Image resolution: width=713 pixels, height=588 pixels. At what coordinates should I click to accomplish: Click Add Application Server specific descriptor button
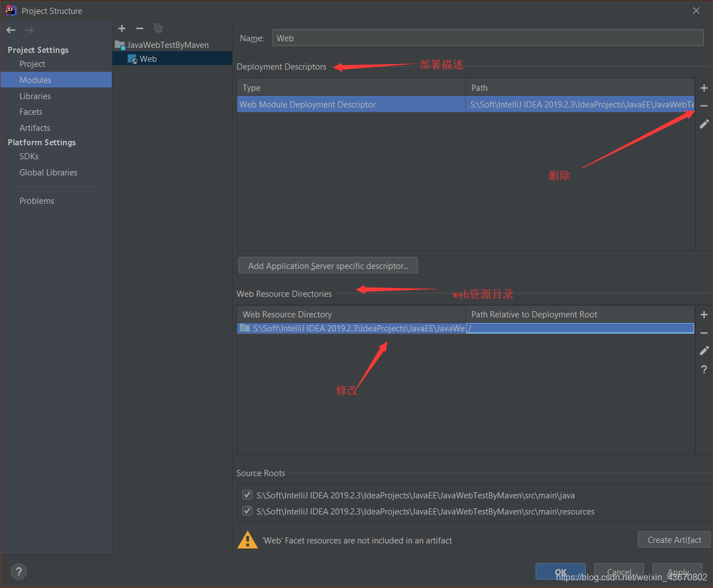point(328,266)
